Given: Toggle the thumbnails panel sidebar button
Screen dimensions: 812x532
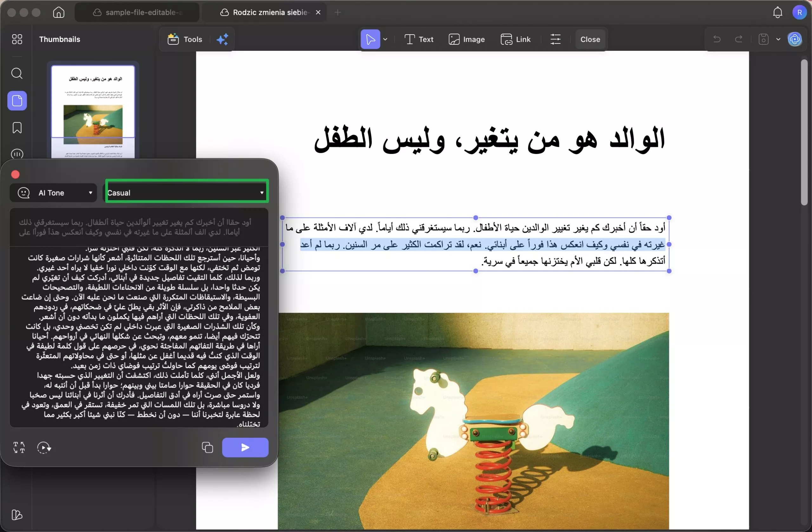Looking at the screenshot, I should 17,101.
